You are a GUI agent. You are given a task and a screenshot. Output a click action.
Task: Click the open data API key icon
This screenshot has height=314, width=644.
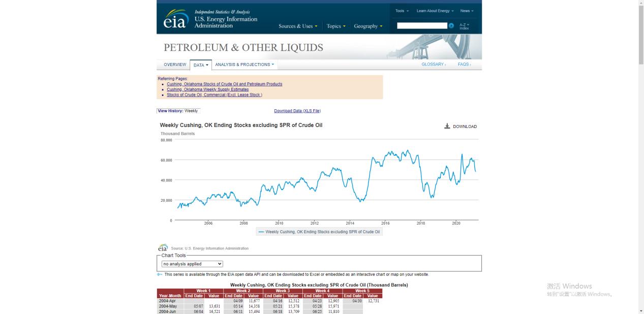click(x=160, y=274)
